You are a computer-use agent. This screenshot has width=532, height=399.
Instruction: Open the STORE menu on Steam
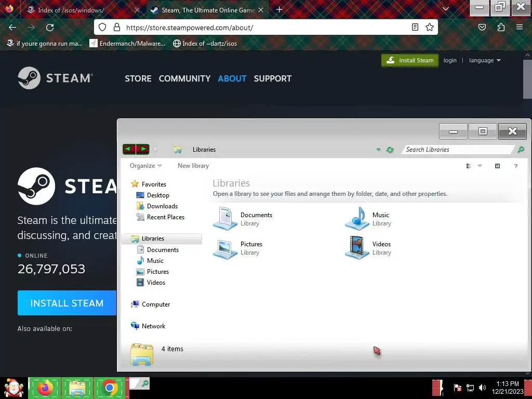point(138,79)
